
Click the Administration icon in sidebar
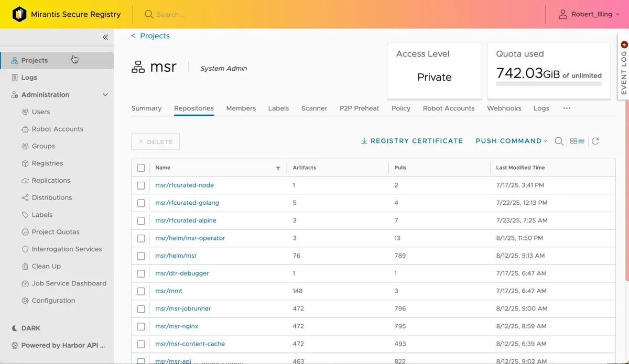pyautogui.click(x=15, y=95)
